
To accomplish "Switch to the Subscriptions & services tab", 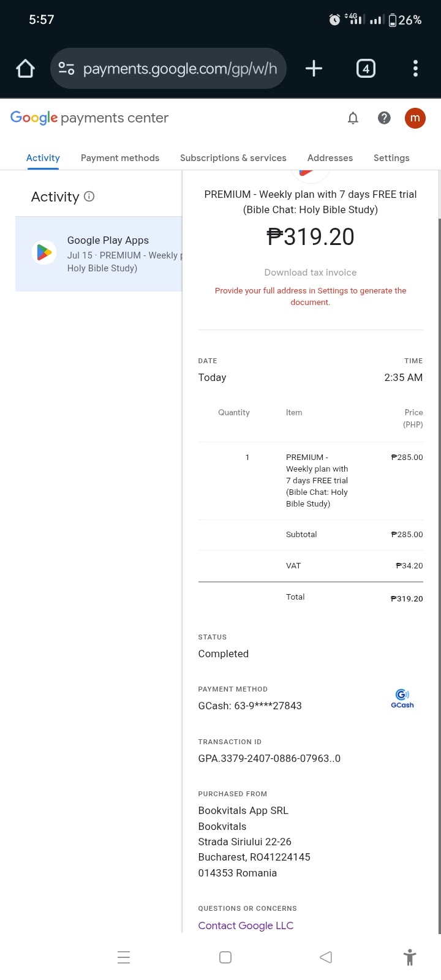I will click(233, 158).
